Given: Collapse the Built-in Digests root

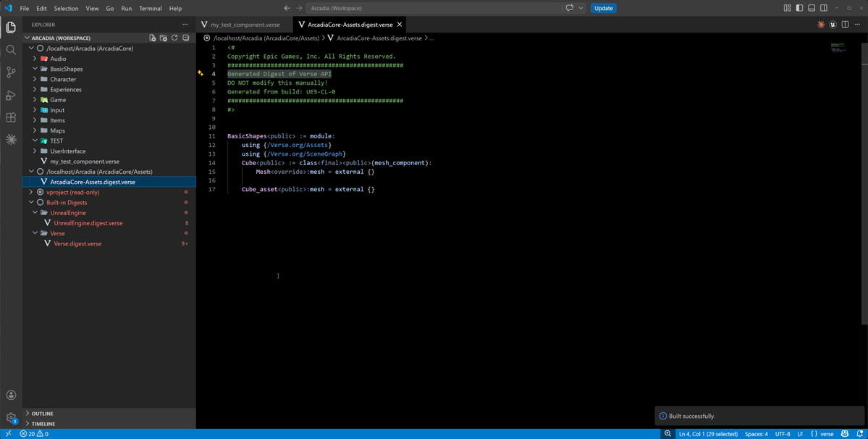Looking at the screenshot, I should pos(32,203).
